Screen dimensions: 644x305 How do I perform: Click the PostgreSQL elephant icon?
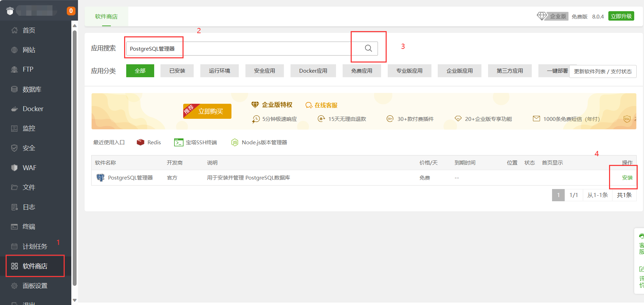coord(100,178)
